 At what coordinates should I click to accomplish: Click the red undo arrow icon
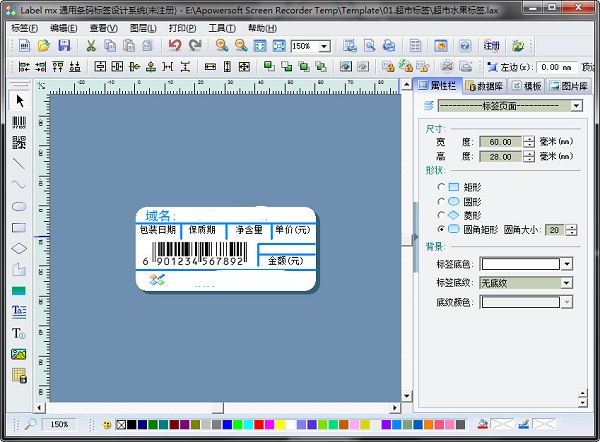pyautogui.click(x=175, y=46)
